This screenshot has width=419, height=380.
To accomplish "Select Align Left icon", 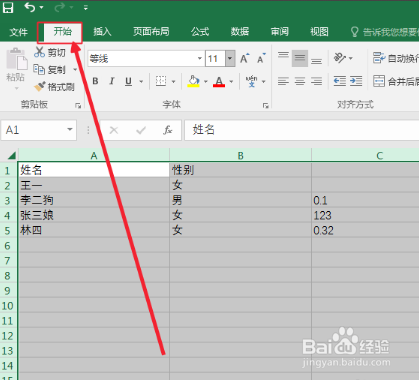I will point(283,81).
